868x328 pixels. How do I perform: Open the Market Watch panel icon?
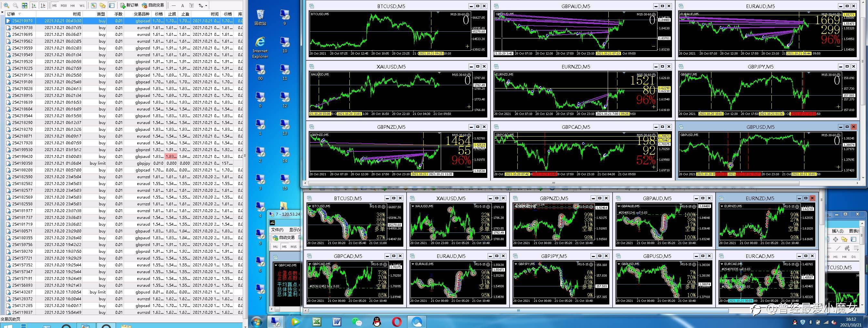[94, 5]
